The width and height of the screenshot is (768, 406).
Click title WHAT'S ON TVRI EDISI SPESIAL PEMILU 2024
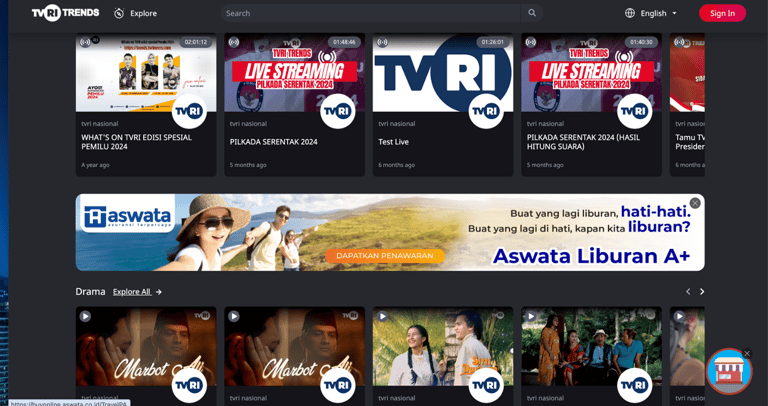point(137,142)
